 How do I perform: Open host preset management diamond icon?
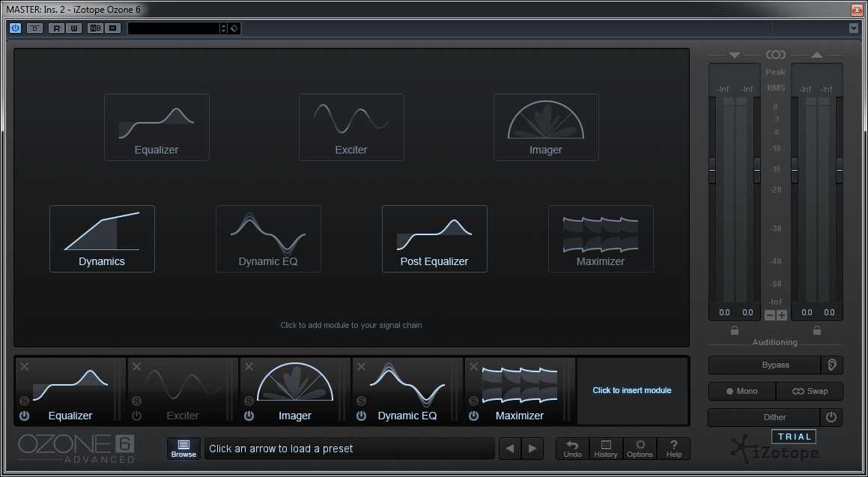(234, 28)
